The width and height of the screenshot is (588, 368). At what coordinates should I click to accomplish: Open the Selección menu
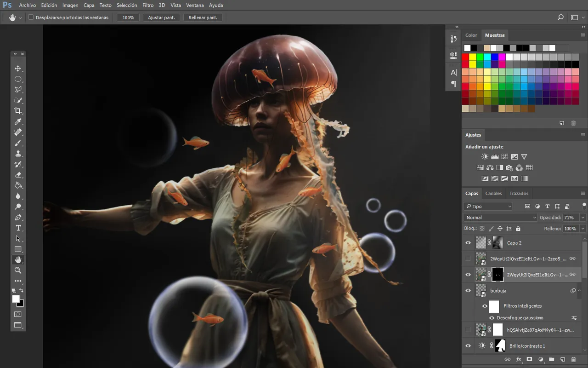pyautogui.click(x=127, y=5)
